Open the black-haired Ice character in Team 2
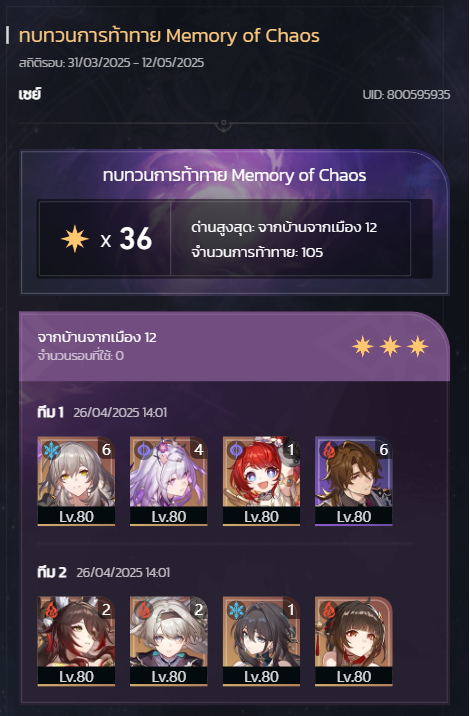This screenshot has height=716, width=470. [261, 641]
